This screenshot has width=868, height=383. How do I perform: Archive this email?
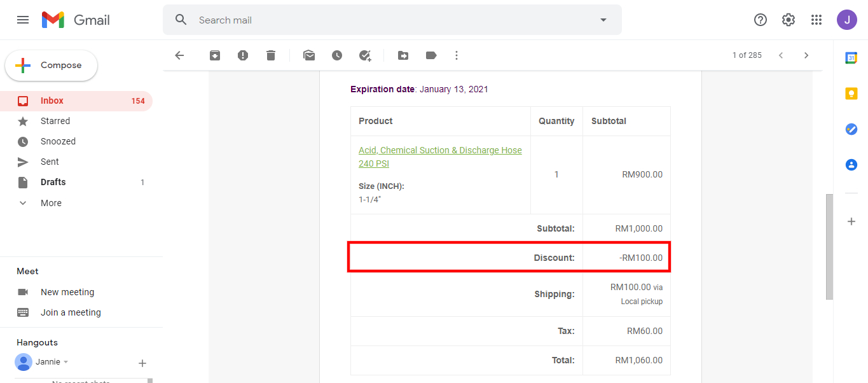[215, 55]
